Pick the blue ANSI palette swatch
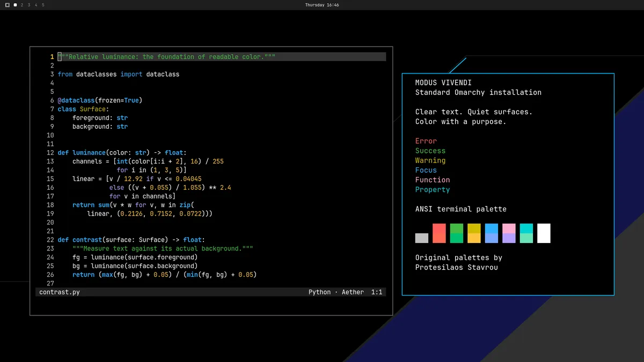The height and width of the screenshot is (362, 644). tap(492, 233)
